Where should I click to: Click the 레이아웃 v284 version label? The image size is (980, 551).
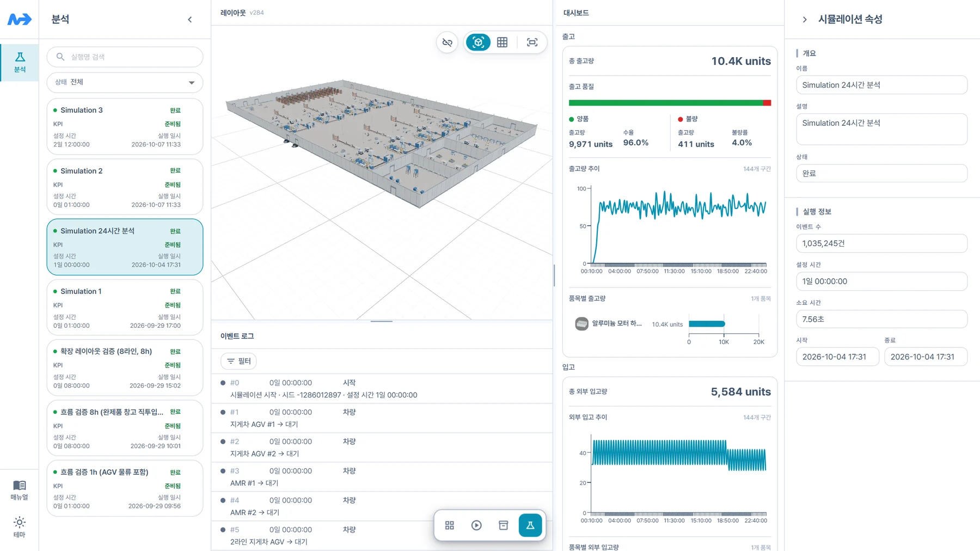256,13
